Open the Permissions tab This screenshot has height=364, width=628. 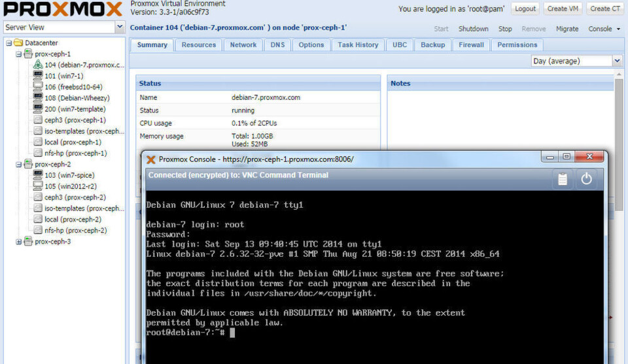coord(517,45)
